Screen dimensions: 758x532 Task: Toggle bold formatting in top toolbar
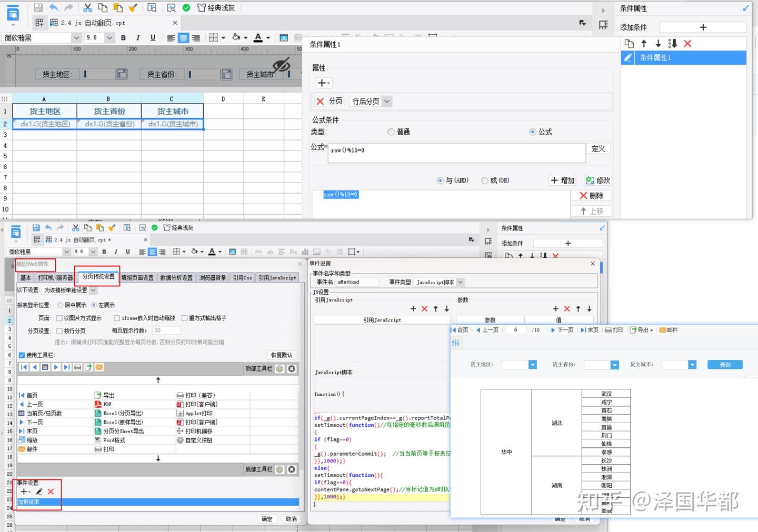123,38
